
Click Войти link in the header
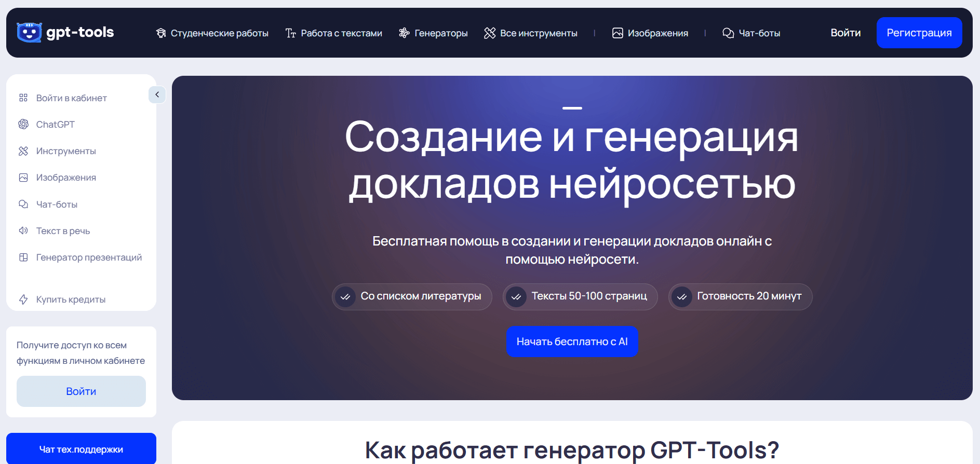[x=845, y=33]
